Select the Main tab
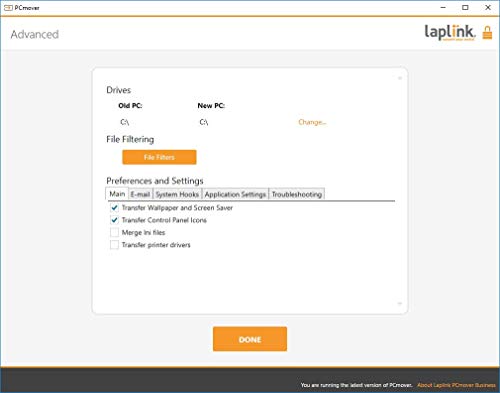Image resolution: width=500 pixels, height=393 pixels. (117, 194)
